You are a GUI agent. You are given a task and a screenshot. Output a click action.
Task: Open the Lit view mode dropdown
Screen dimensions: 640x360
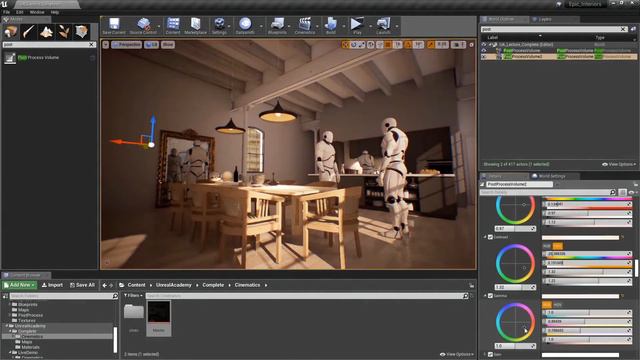(x=151, y=44)
